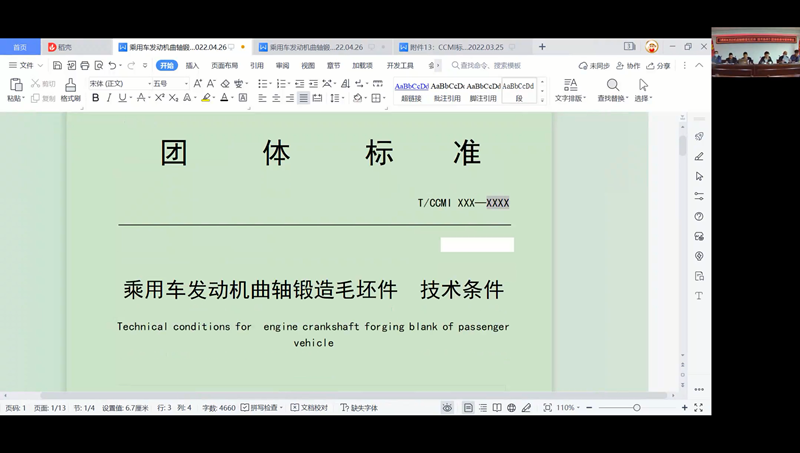800x453 pixels.
Task: Expand the styles gallery
Action: pos(542,100)
